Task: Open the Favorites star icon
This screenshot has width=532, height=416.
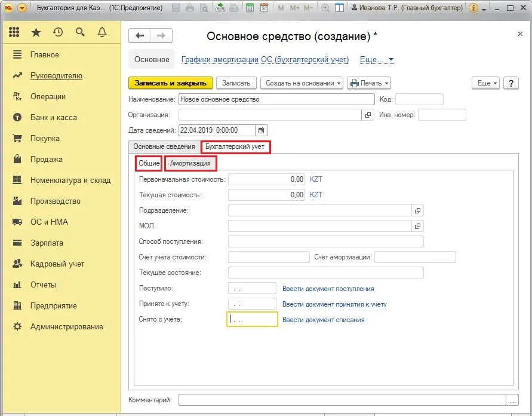Action: (36, 32)
